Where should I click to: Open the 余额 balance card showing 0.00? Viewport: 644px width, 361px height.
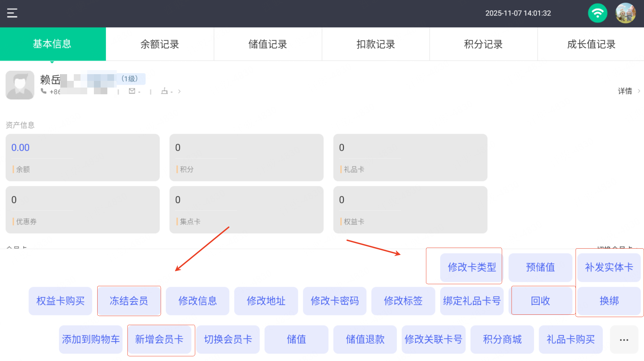(83, 157)
